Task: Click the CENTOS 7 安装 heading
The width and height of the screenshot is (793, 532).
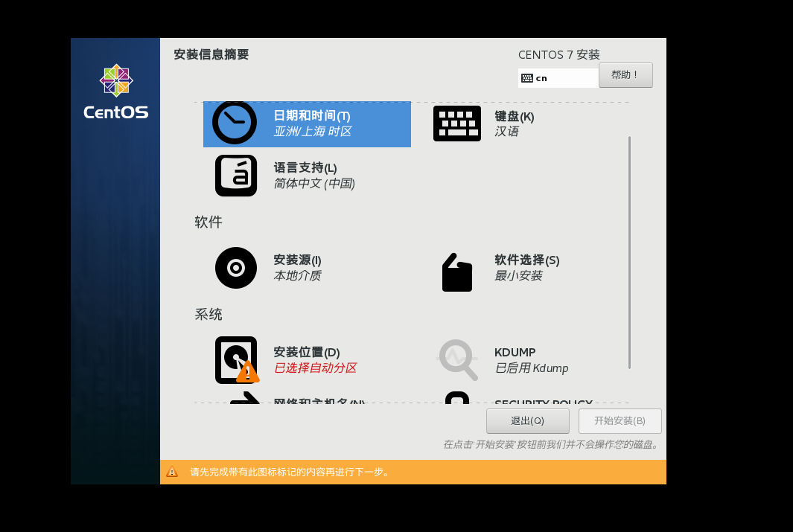Action: click(559, 54)
